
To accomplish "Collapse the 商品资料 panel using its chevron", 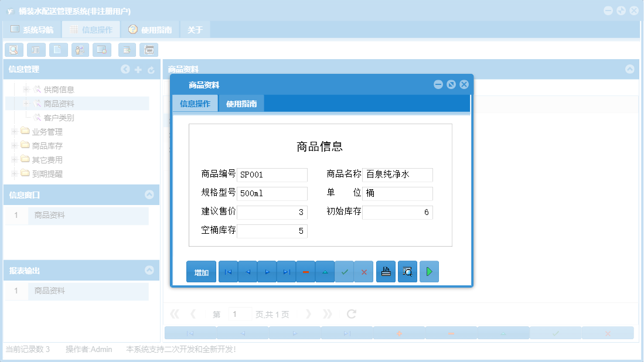I will coord(630,69).
